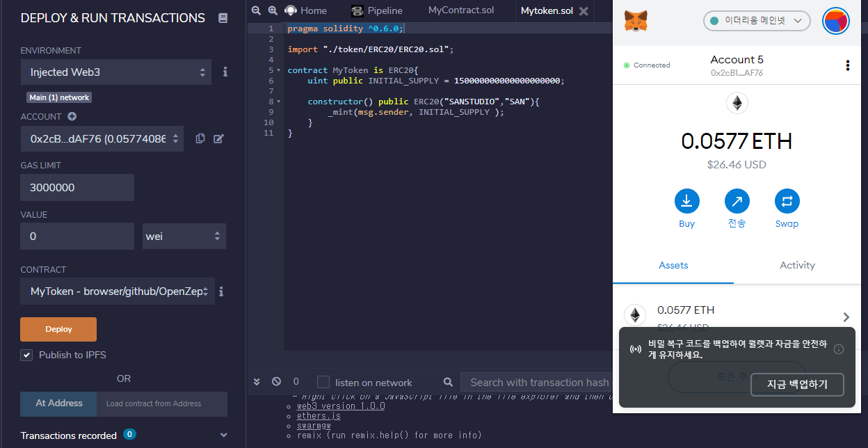Image resolution: width=868 pixels, height=448 pixels.
Task: Expand the Transactions recorded section
Action: pos(223,435)
